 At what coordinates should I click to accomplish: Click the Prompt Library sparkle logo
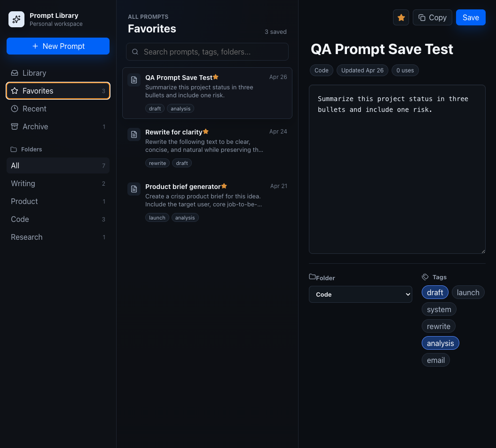[x=16, y=19]
